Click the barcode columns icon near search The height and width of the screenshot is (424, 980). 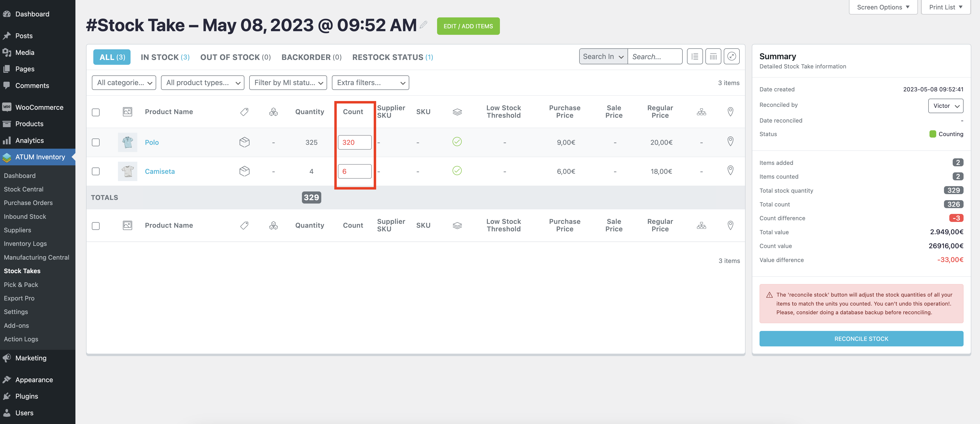click(x=713, y=57)
